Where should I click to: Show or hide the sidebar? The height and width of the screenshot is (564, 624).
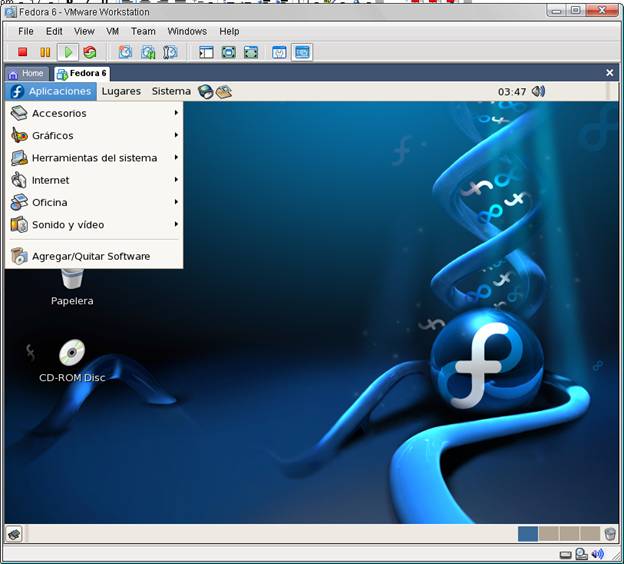click(x=206, y=52)
